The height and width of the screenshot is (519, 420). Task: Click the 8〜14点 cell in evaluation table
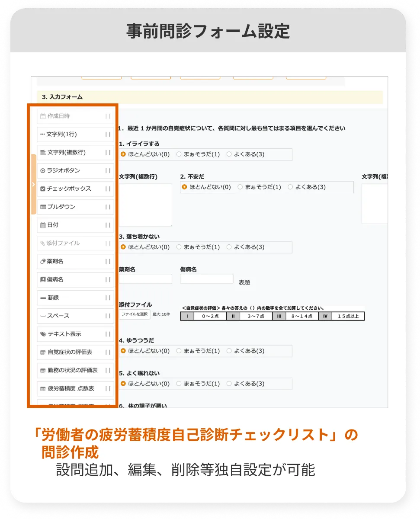click(x=301, y=317)
